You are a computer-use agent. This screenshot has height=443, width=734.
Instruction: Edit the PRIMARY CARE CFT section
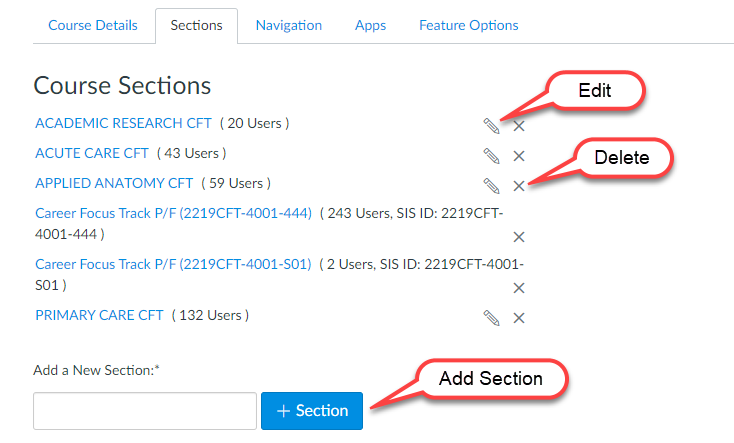[x=490, y=317]
